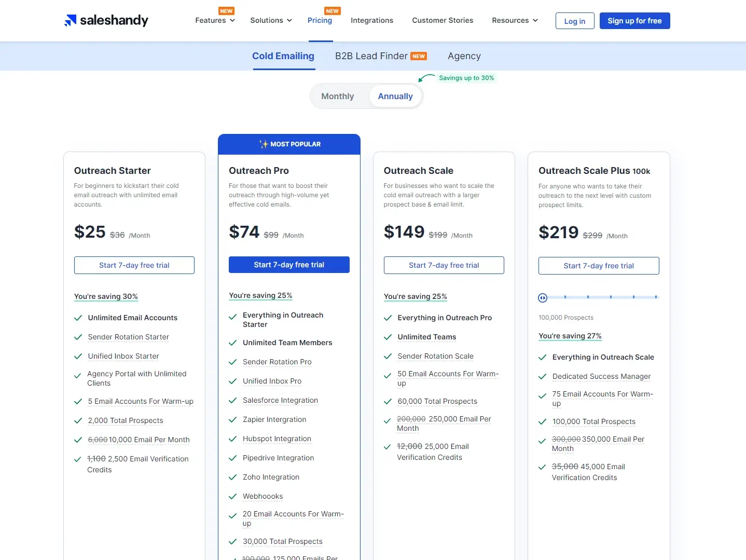Click the Savings up to 30% label
The width and height of the screenshot is (746, 560).
point(466,78)
